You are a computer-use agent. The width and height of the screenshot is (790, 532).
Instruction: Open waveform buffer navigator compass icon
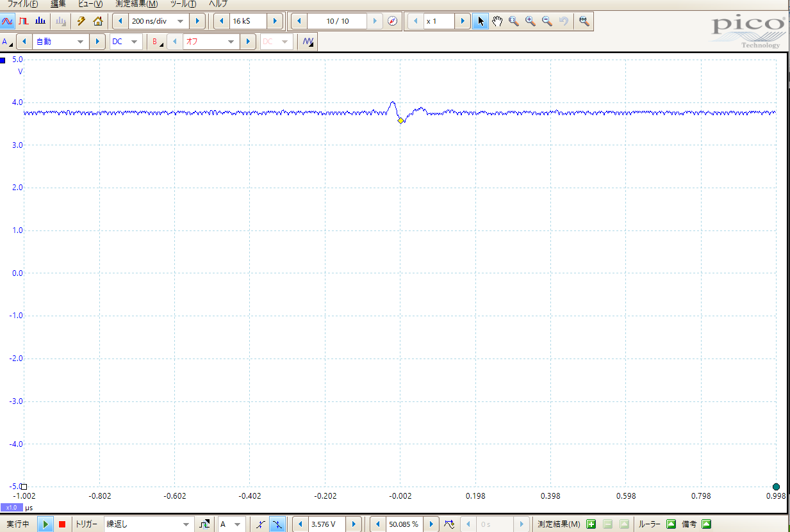coord(393,21)
